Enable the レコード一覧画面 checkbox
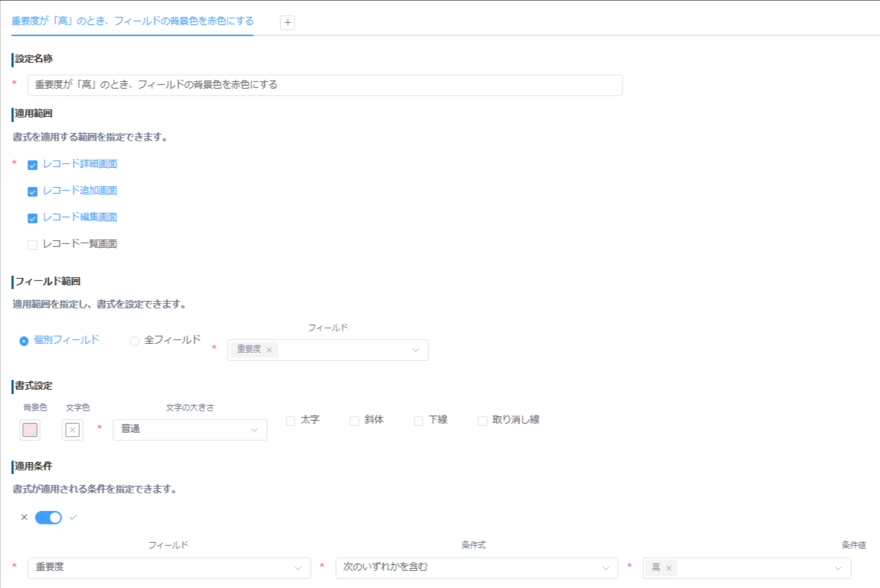Screen dimensions: 880x588 [x=33, y=245]
